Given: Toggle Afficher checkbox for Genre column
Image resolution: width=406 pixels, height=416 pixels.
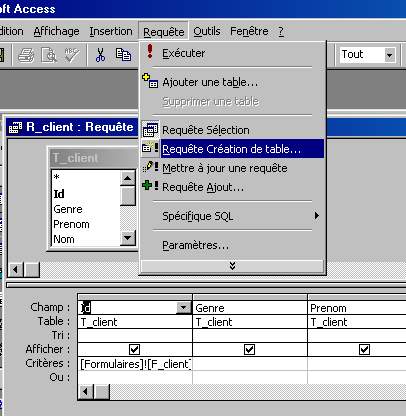Looking at the screenshot, I should tap(249, 349).
